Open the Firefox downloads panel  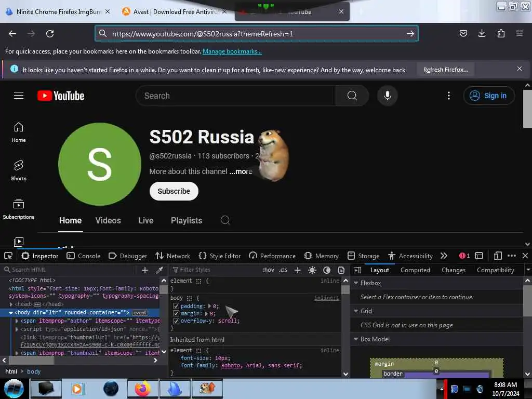(x=482, y=33)
